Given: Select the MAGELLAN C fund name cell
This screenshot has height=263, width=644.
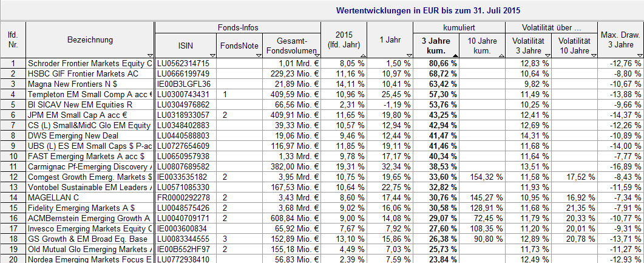Looking at the screenshot, I should (x=90, y=197).
